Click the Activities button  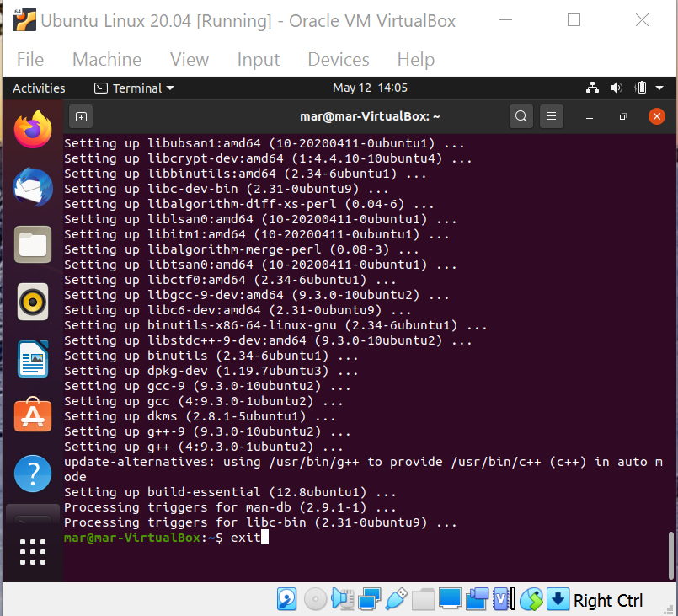click(x=37, y=88)
